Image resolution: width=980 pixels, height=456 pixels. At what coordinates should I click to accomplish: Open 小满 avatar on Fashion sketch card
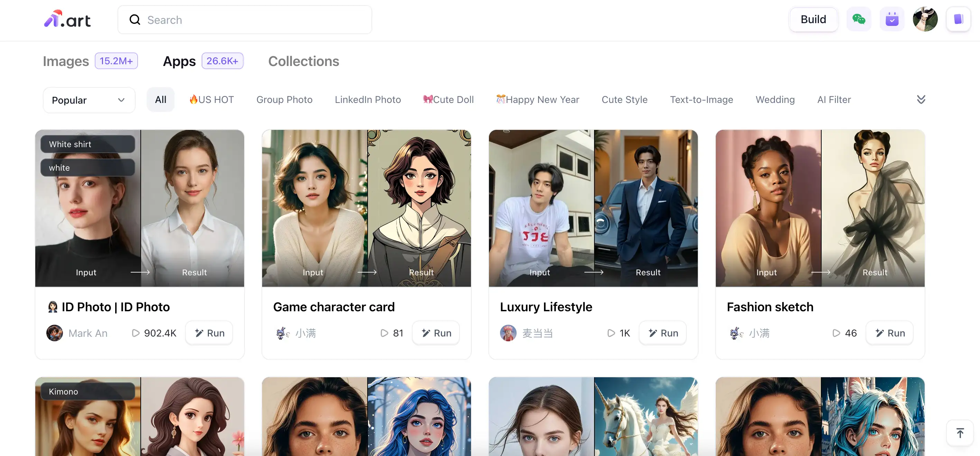coord(736,333)
